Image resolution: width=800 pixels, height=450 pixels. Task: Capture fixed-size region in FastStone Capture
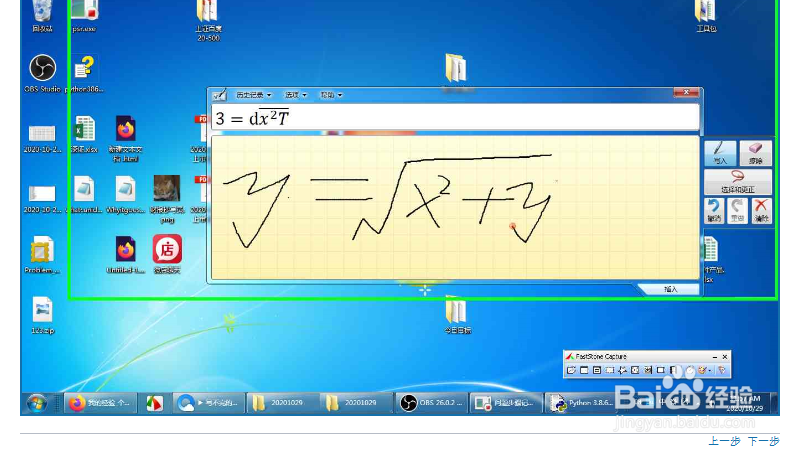click(x=661, y=370)
